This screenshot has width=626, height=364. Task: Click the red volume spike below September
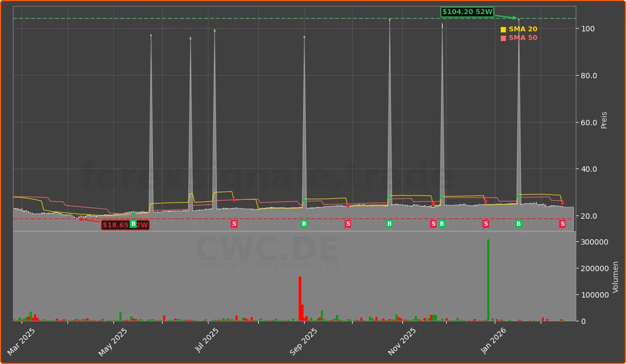301,297
